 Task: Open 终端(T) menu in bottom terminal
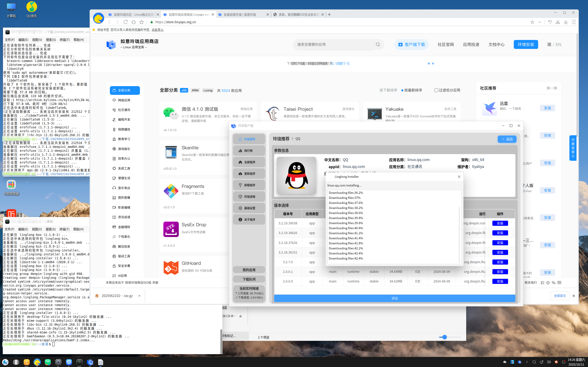pyautogui.click(x=64, y=229)
